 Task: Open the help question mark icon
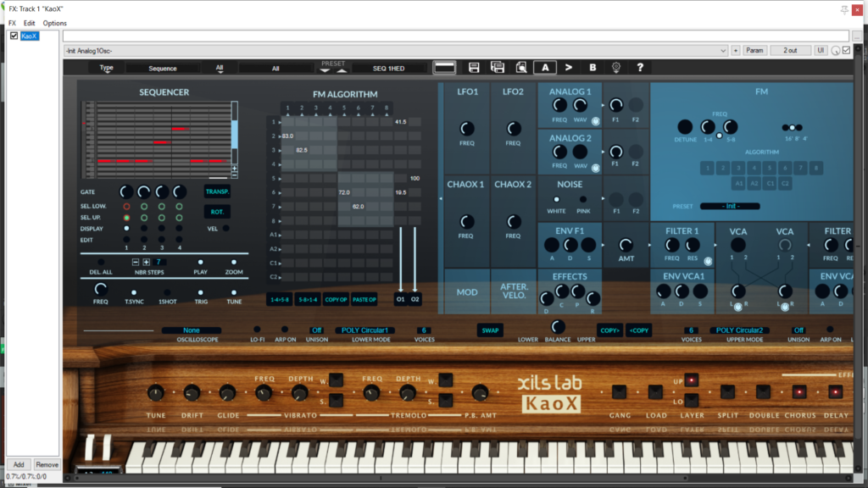point(640,68)
